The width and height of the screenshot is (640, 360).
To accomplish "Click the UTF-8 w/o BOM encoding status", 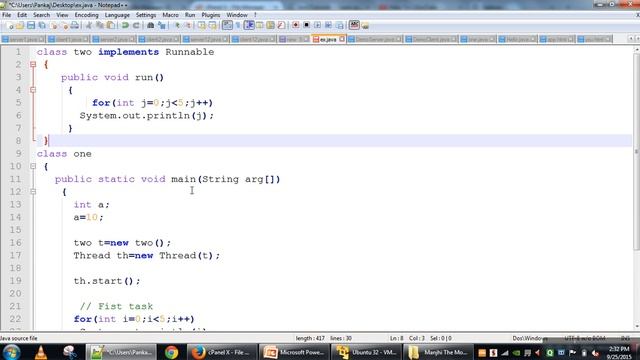I will click(584, 338).
